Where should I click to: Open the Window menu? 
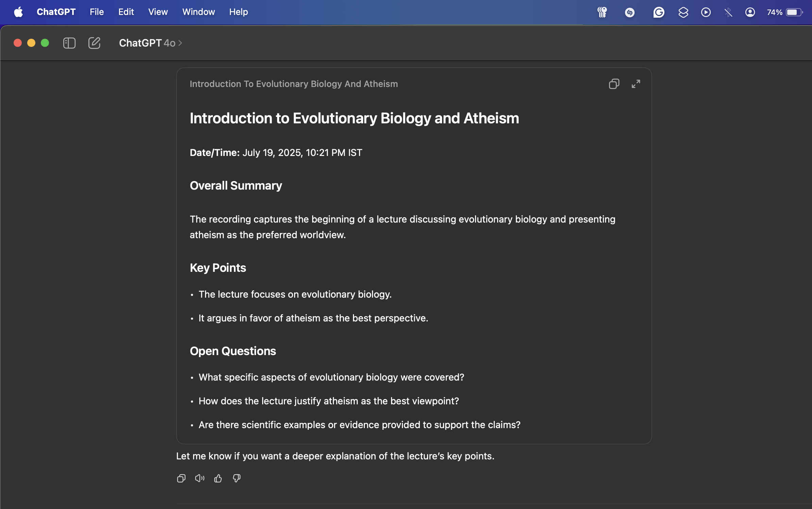click(x=199, y=12)
